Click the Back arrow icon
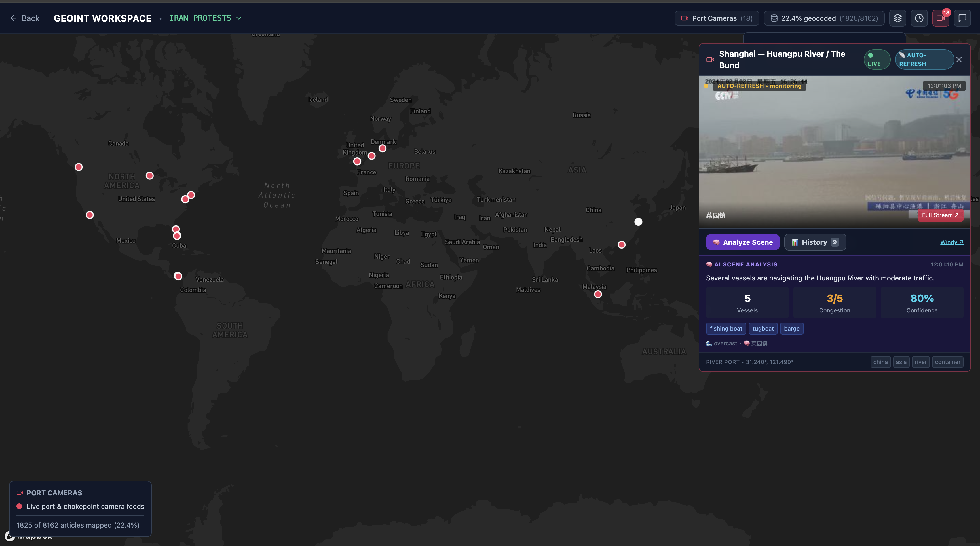Screen dimensions: 980x546 pos(14,18)
